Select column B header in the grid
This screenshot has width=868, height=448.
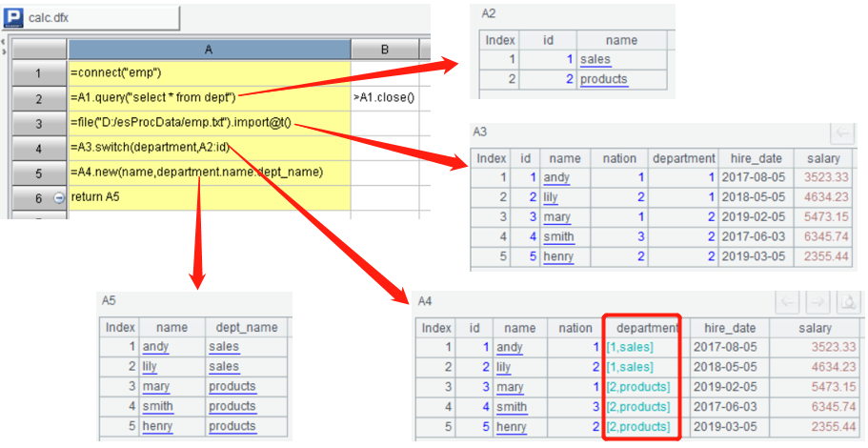point(384,49)
